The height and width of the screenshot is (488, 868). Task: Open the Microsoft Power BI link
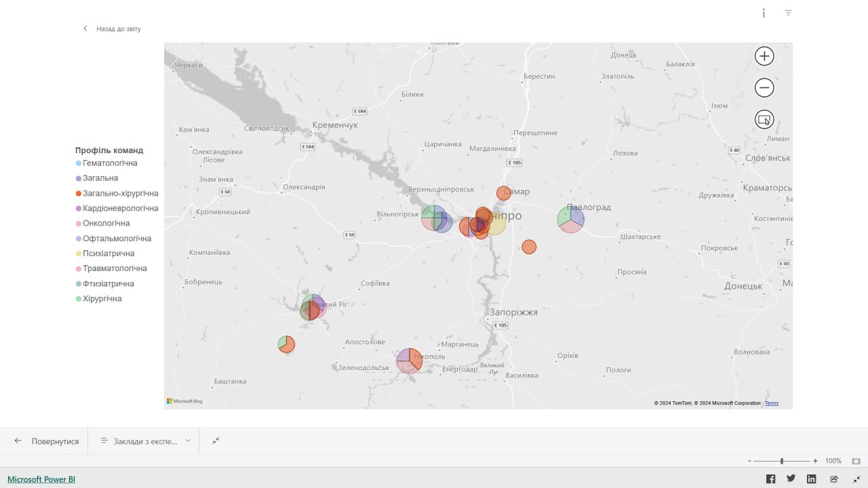[41, 479]
